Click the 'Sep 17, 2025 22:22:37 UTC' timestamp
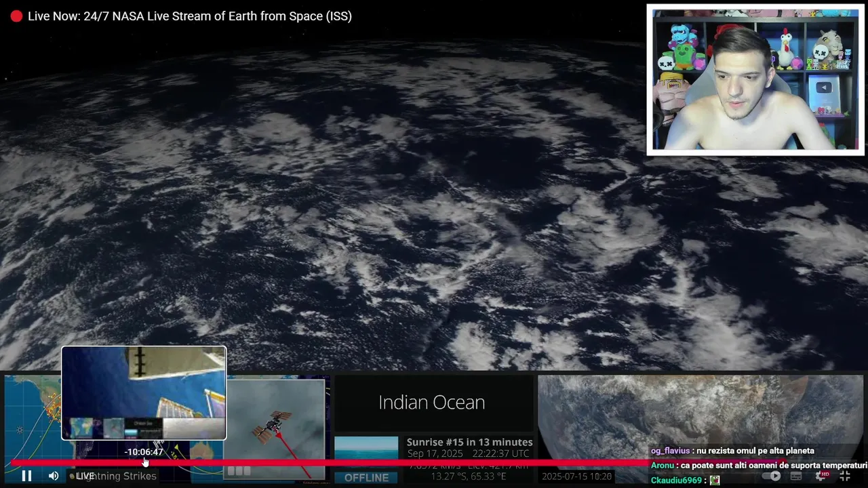This screenshot has height=488, width=868. 468,453
